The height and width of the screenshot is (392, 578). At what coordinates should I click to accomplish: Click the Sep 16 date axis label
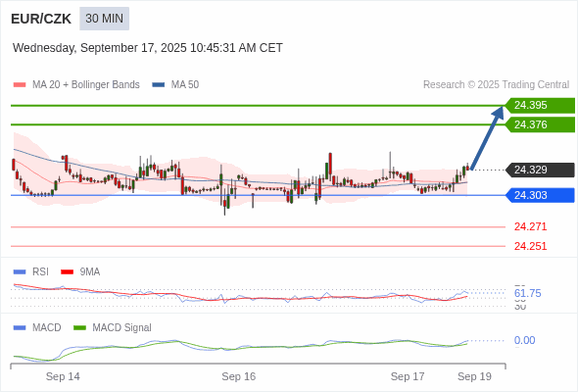(x=238, y=376)
